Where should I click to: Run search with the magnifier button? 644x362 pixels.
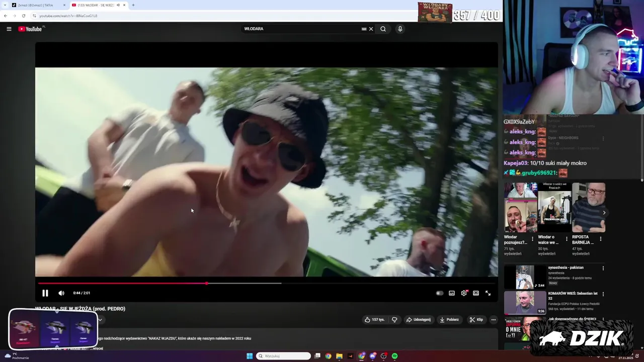pyautogui.click(x=383, y=29)
